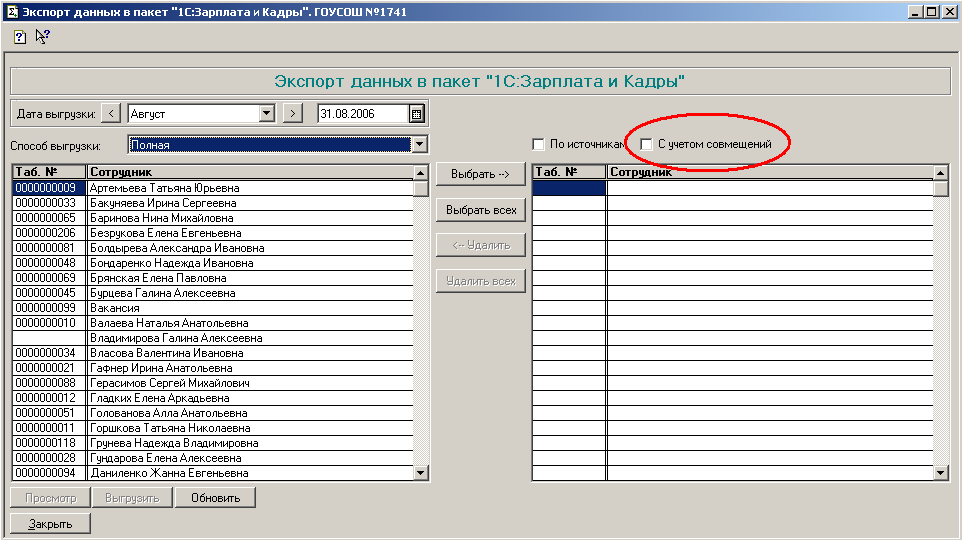Click the Выбрать всех button
Viewport: 962px width, 540px height.
coord(481,210)
